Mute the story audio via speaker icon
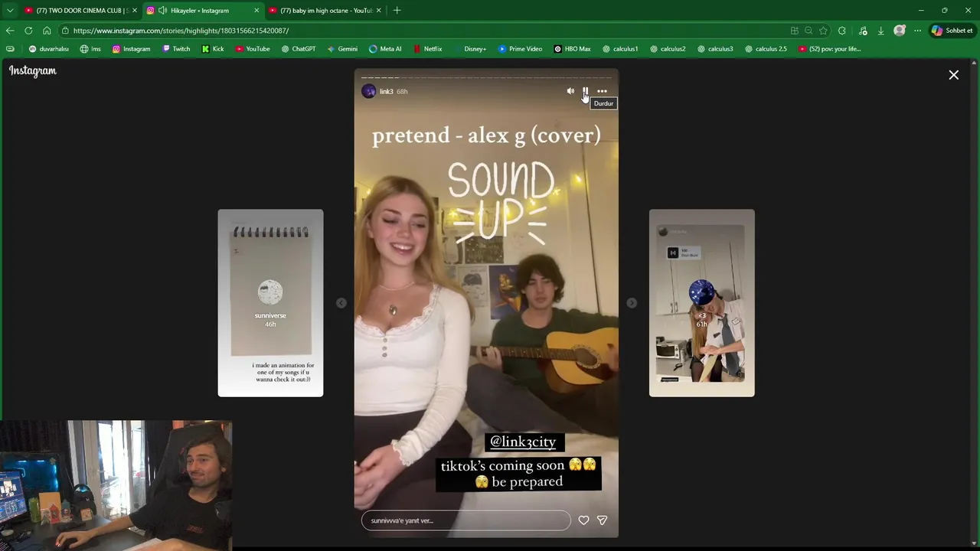Viewport: 980px width, 551px height. click(570, 91)
